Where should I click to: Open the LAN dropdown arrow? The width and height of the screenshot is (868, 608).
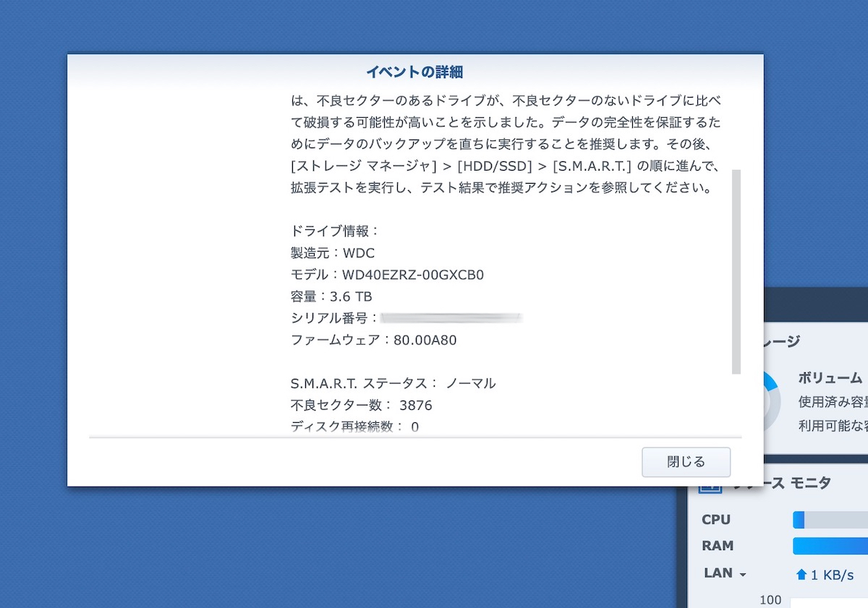742,574
